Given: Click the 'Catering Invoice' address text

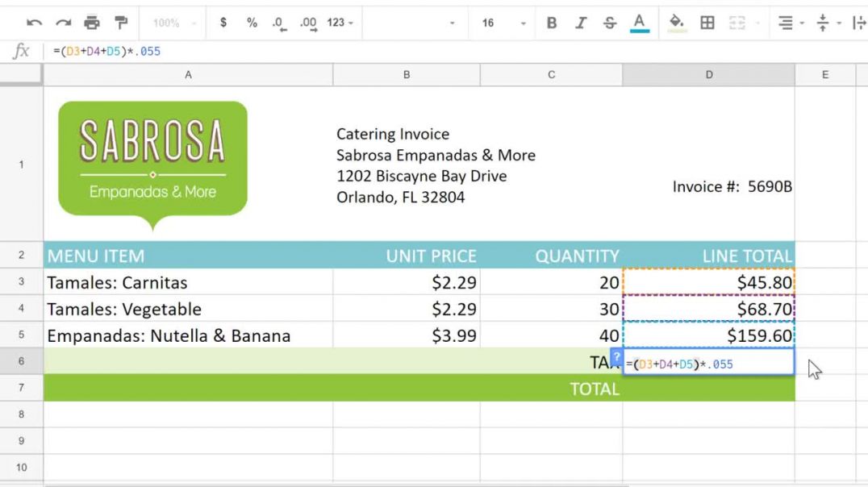Looking at the screenshot, I should click(393, 134).
